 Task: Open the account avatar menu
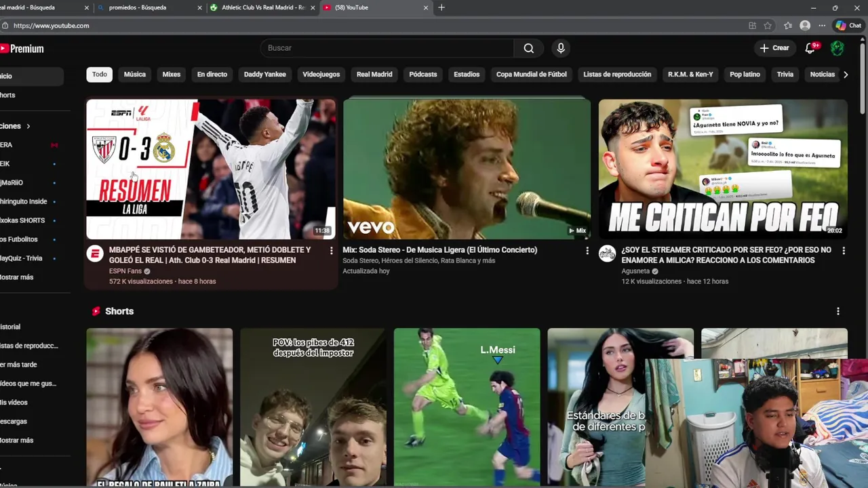tap(837, 48)
